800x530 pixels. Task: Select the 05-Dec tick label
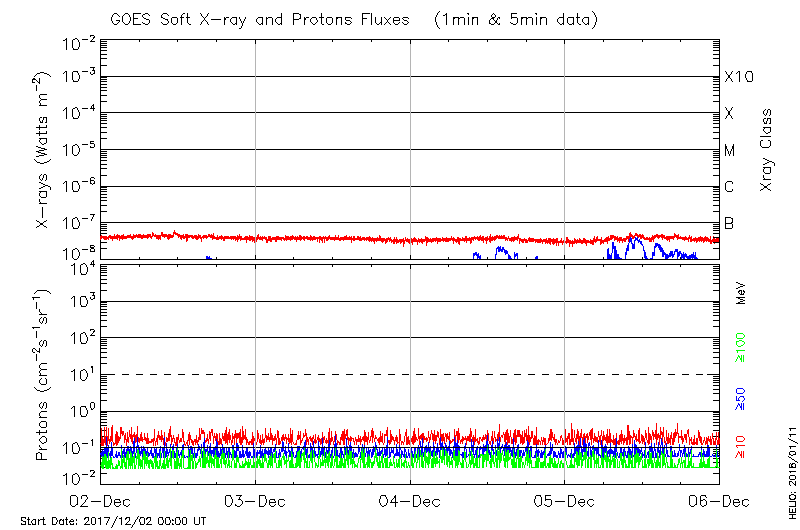coord(565,500)
